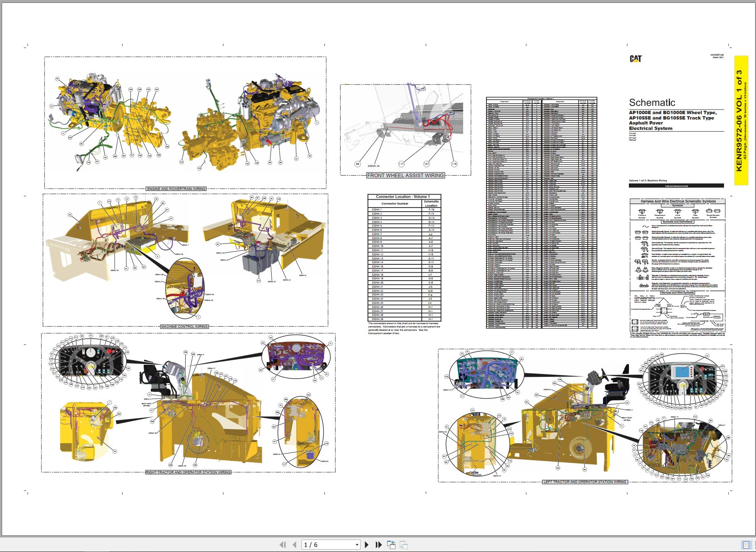Click the 'FRONT WHEEL ASSIST WIRING' label
The image size is (756, 552).
405,176
